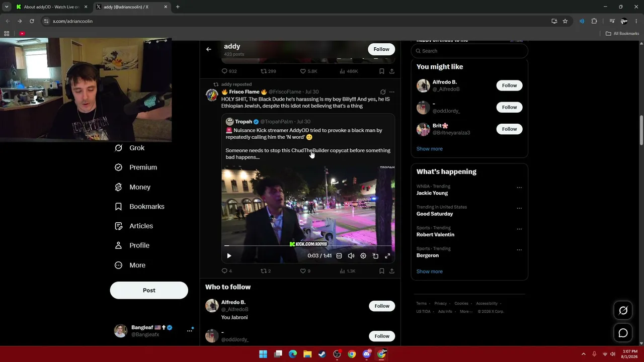Follow Alfredo B. in You might like
This screenshot has height=362, width=644.
[x=509, y=85]
